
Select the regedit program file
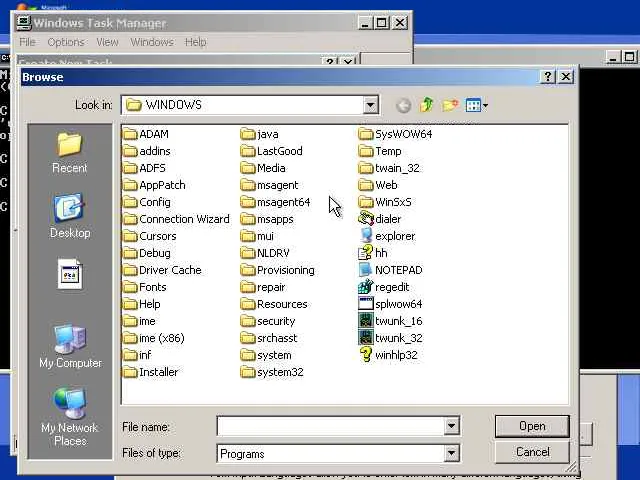coord(384,287)
